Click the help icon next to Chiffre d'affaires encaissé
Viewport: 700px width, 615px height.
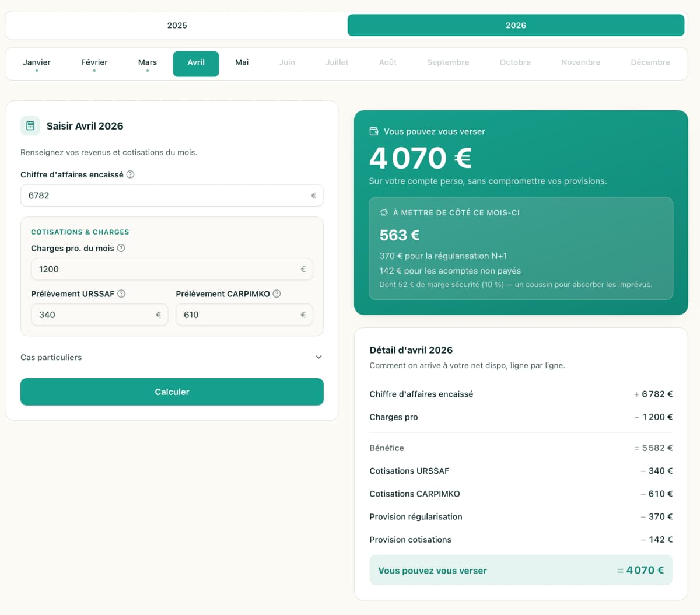(x=131, y=174)
